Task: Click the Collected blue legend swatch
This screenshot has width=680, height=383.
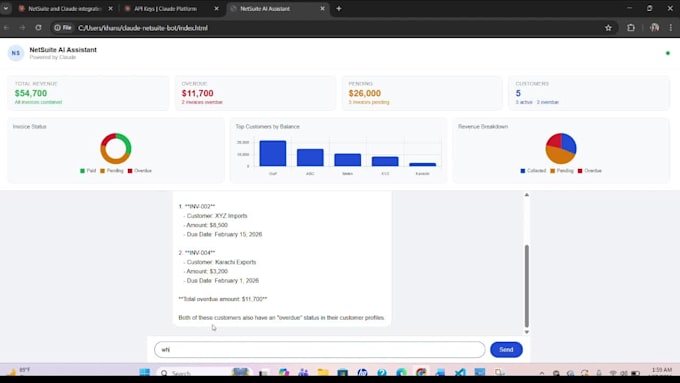Action: [x=523, y=171]
